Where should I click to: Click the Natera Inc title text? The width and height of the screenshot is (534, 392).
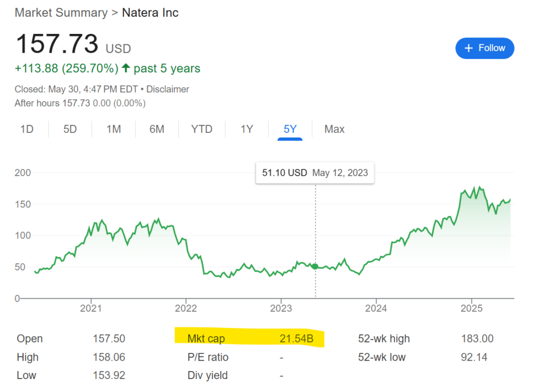pyautogui.click(x=150, y=13)
